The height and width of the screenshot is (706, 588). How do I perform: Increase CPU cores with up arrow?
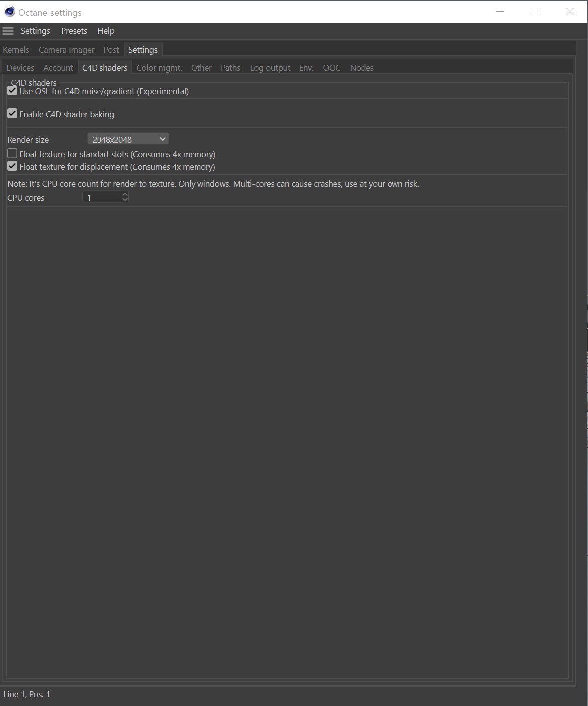pyautogui.click(x=125, y=195)
